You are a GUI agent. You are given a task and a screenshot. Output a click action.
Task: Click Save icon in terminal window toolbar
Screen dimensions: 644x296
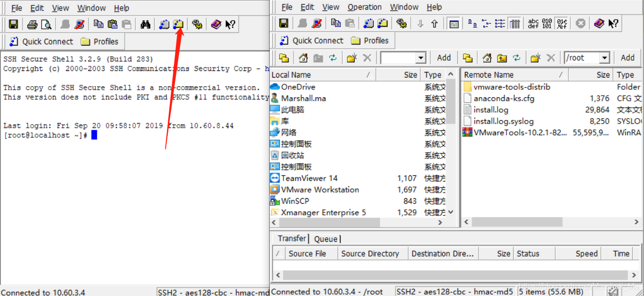[x=14, y=24]
